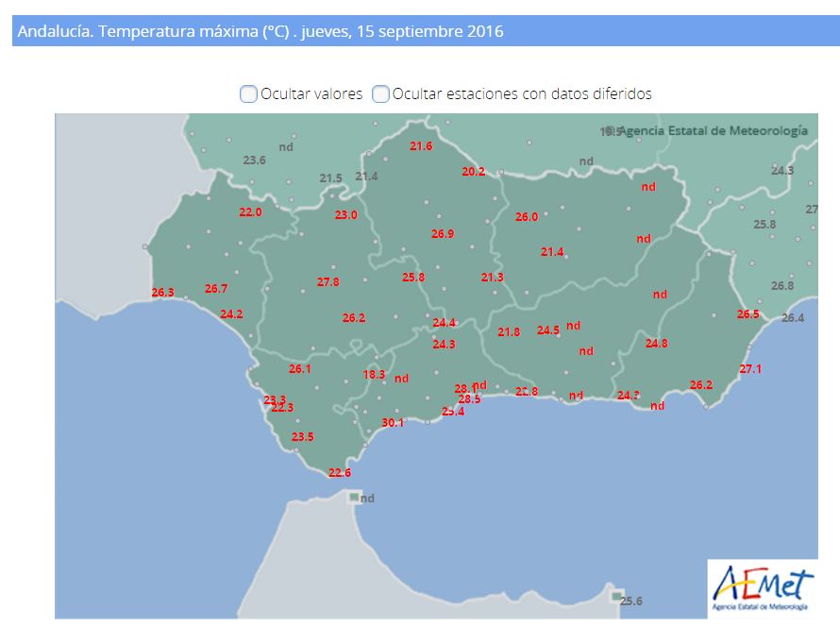Toggle 'Ocultar estaciones con datos diferidos' checkbox
This screenshot has height=643, width=840.
pos(380,93)
